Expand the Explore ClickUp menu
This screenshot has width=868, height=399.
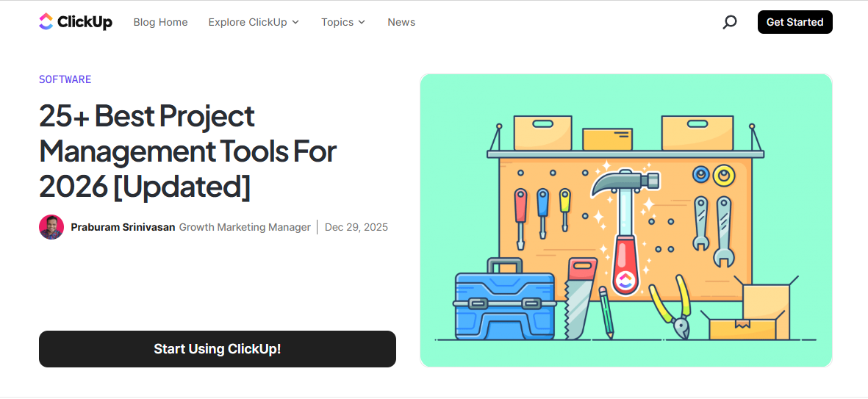(x=254, y=22)
